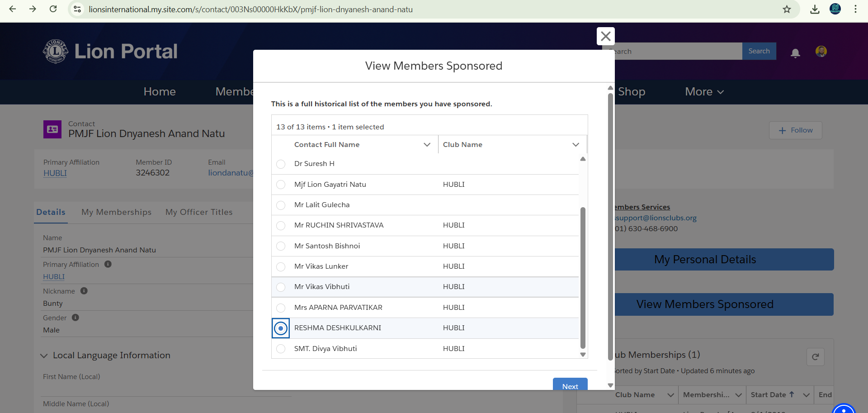Select the Mr Vikas Vibhuti radio button
The width and height of the screenshot is (868, 413).
tap(281, 287)
